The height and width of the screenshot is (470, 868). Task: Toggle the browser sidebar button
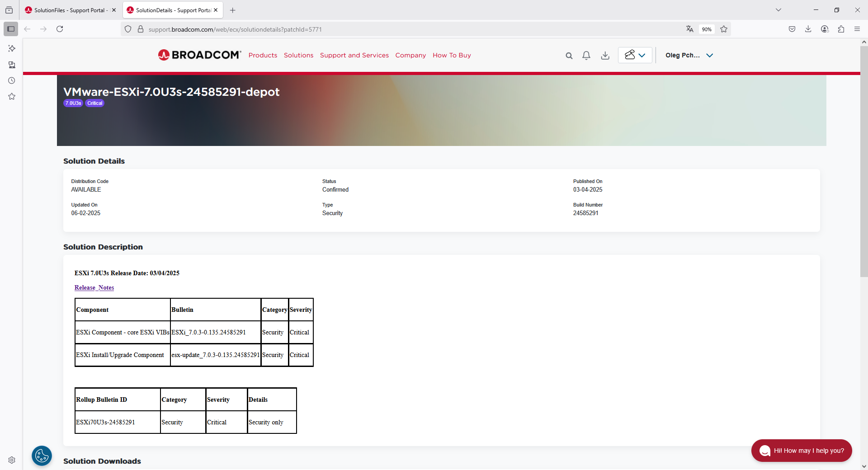(x=11, y=29)
